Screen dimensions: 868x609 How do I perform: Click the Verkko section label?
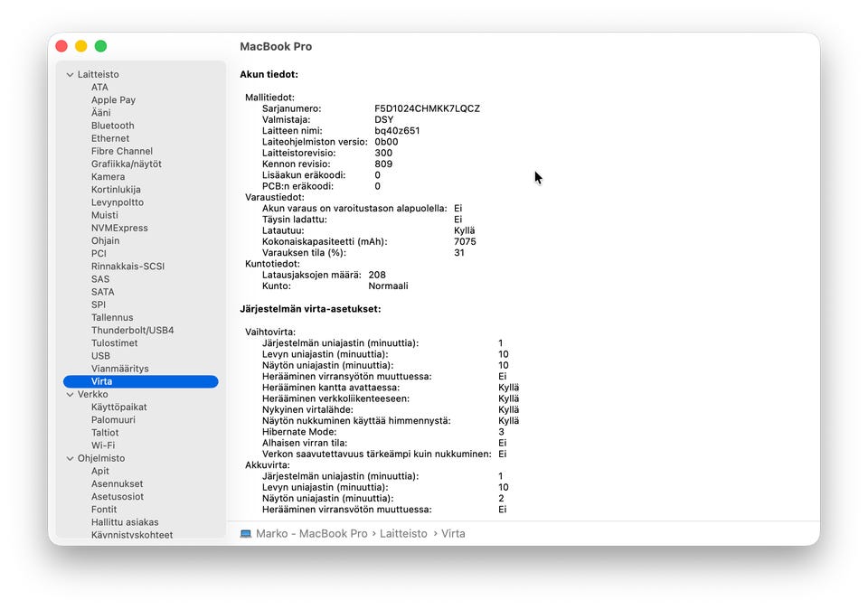(x=92, y=394)
